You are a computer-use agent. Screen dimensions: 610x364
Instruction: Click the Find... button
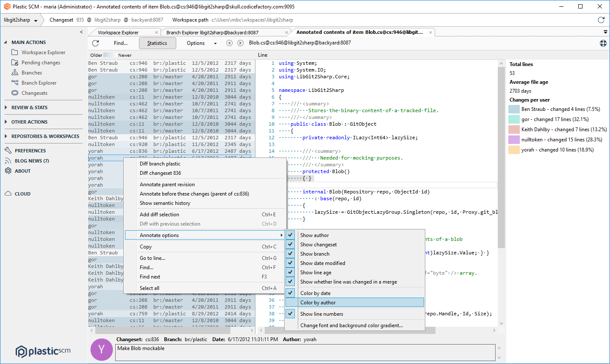[121, 43]
